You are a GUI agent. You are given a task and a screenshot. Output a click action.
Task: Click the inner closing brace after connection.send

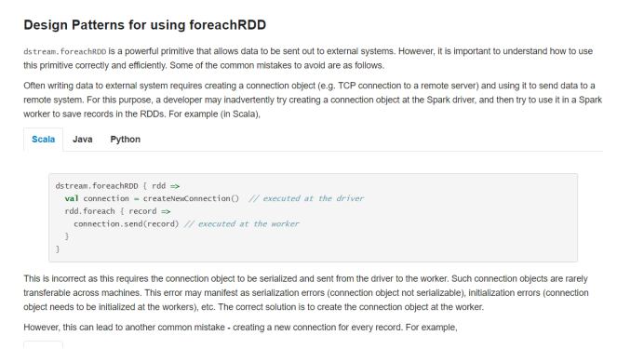66,236
